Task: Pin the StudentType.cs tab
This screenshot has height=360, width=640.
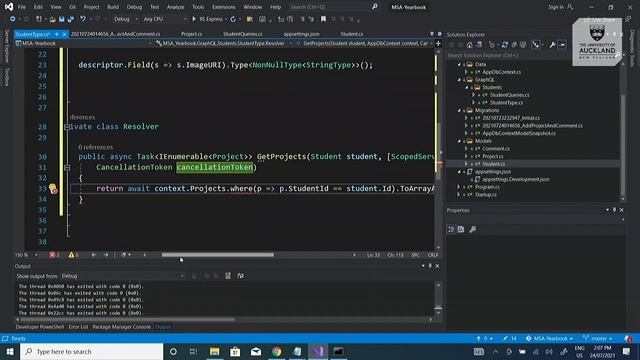Action: [57, 34]
